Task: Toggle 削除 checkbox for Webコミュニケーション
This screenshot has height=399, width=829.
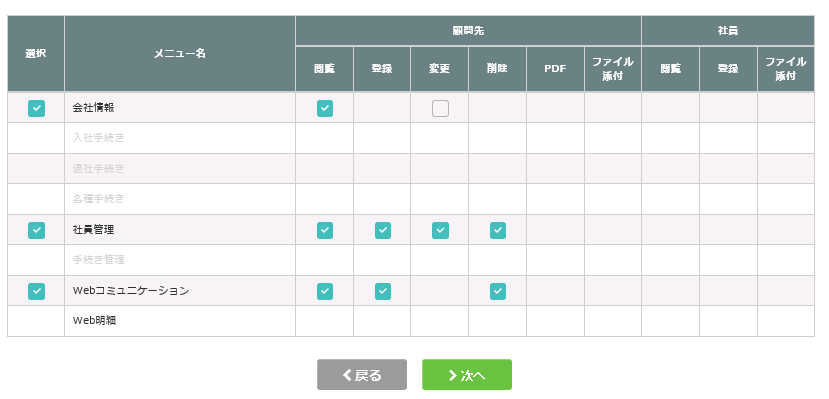Action: pos(498,291)
